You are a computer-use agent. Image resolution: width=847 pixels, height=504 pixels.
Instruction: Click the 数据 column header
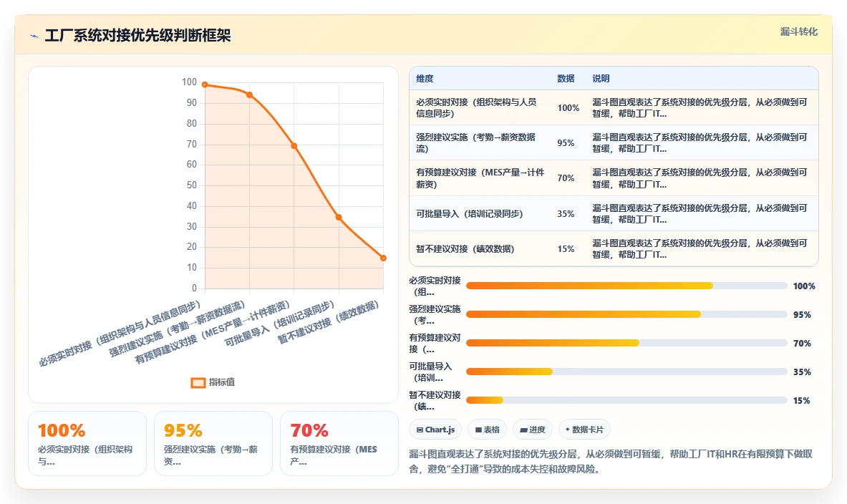click(x=566, y=78)
